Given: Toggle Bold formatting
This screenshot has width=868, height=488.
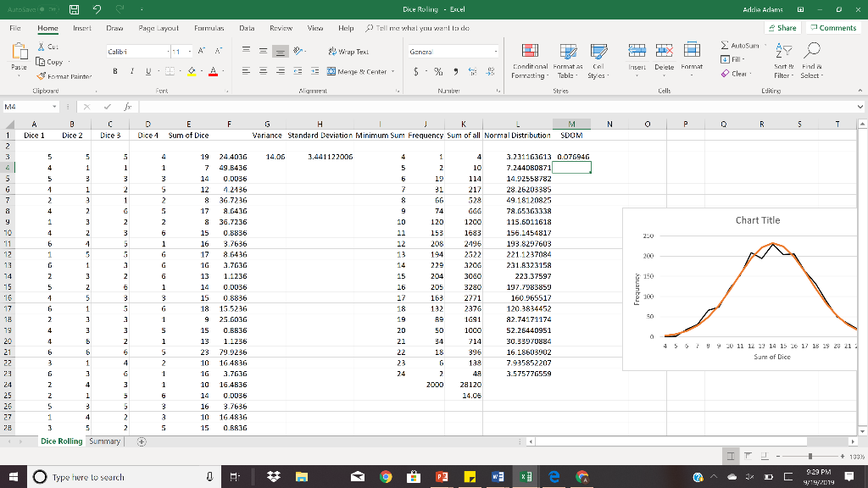Looking at the screenshot, I should [x=114, y=71].
